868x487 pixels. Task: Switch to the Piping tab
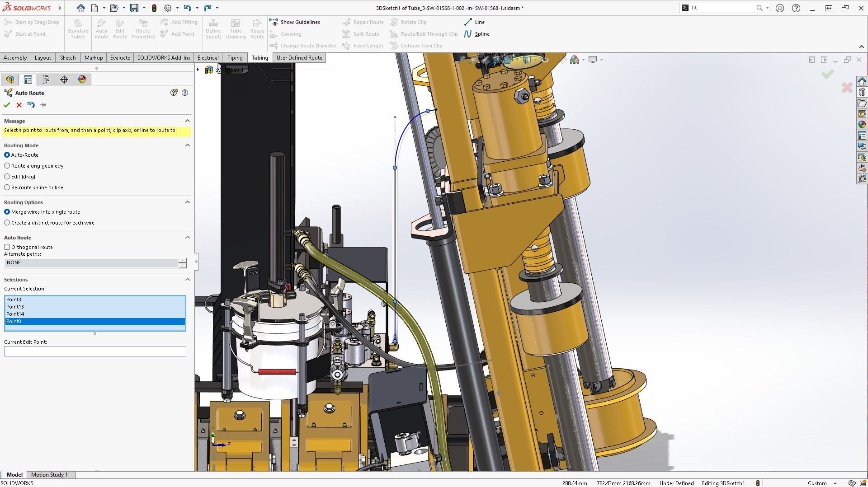(x=235, y=58)
